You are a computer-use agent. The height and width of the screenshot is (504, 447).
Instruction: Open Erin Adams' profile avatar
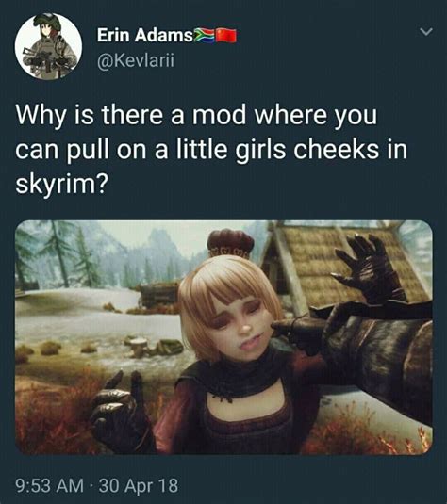[48, 46]
